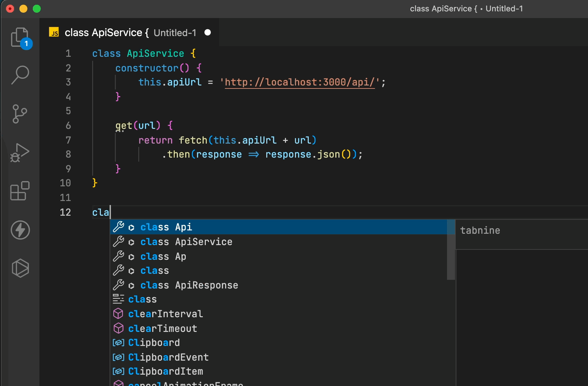Open Run and Debug view

(x=20, y=153)
